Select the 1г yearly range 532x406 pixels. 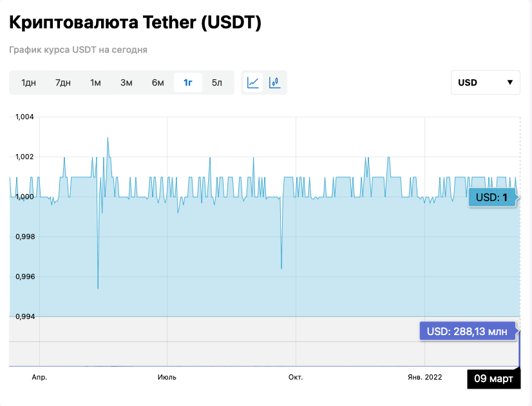pos(188,82)
